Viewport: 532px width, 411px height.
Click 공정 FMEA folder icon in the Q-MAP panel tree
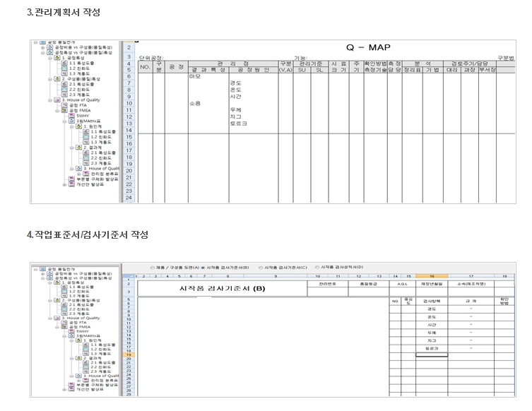(x=64, y=110)
